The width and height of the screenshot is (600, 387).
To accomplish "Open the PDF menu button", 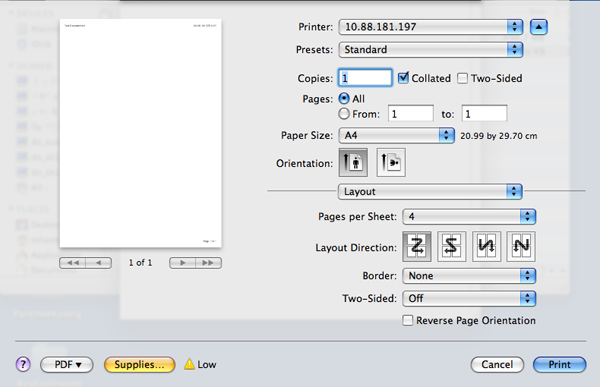I will click(x=67, y=364).
